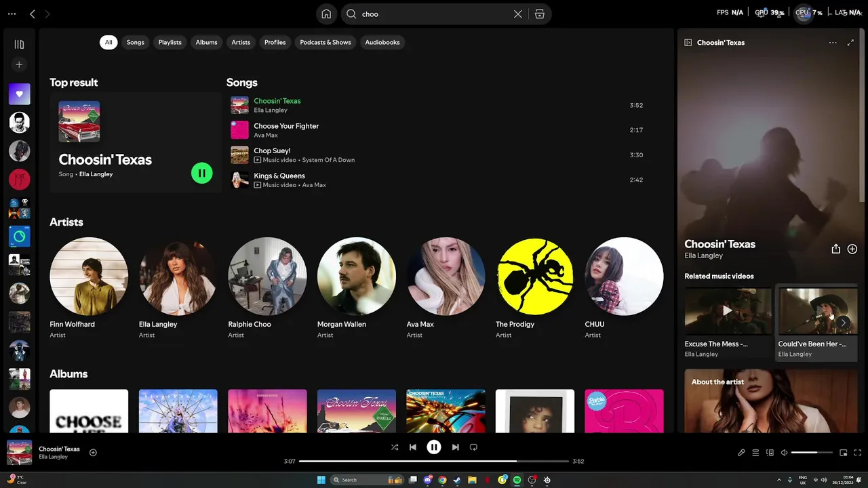
Task: Enter full screen player mode
Action: coord(858,453)
